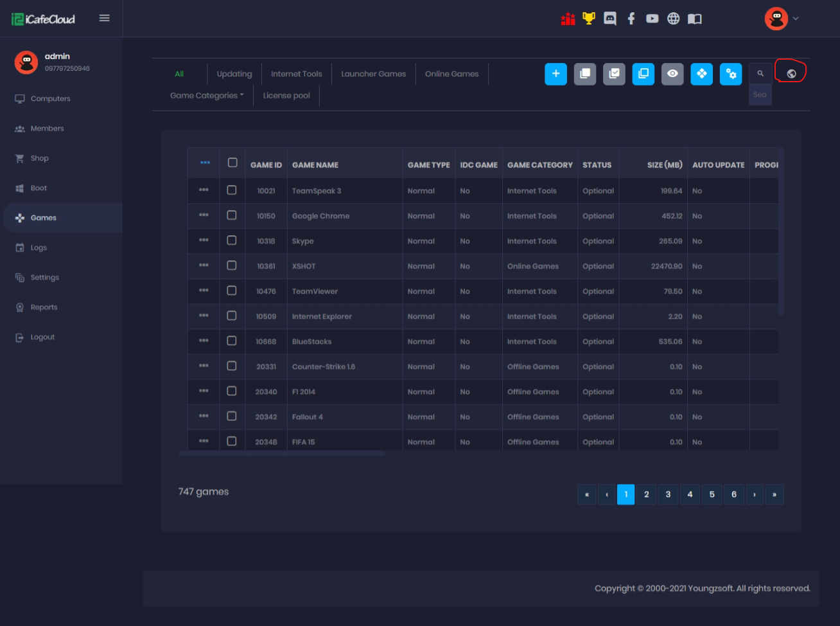This screenshot has width=840, height=626.
Task: Toggle the hamburger sidebar menu
Action: pyautogui.click(x=104, y=18)
